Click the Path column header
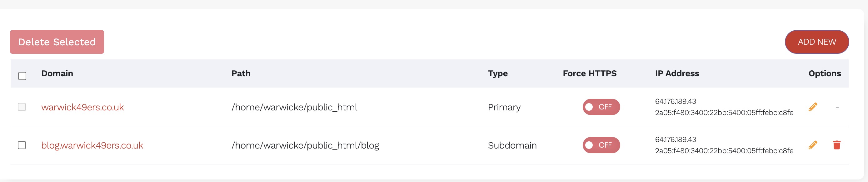This screenshot has width=868, height=182. coord(241,73)
